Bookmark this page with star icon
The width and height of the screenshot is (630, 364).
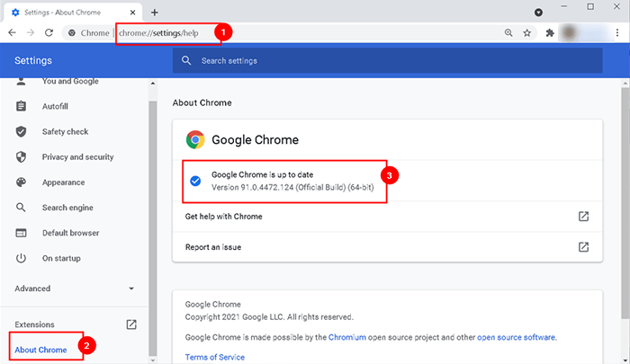pyautogui.click(x=526, y=32)
